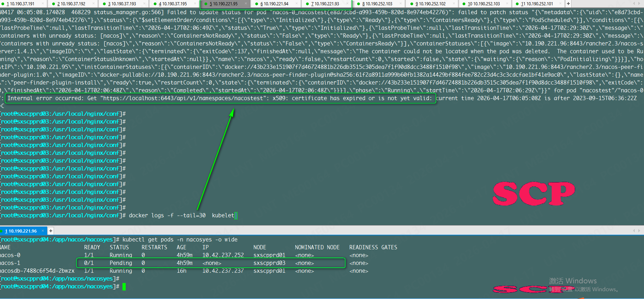Activate session tab 10.190.221.94
This screenshot has height=299, width=644.
[x=276, y=4]
